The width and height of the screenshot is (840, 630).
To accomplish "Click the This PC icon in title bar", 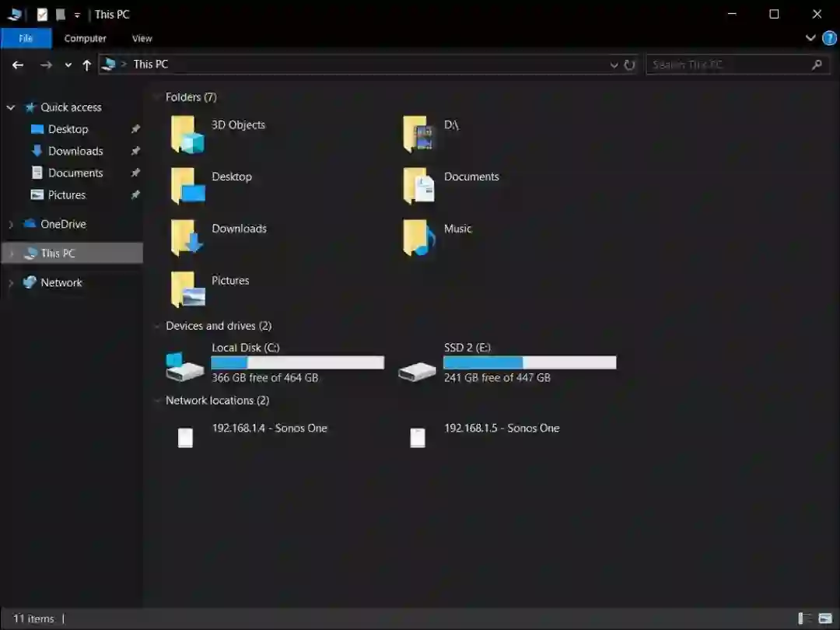I will (15, 15).
